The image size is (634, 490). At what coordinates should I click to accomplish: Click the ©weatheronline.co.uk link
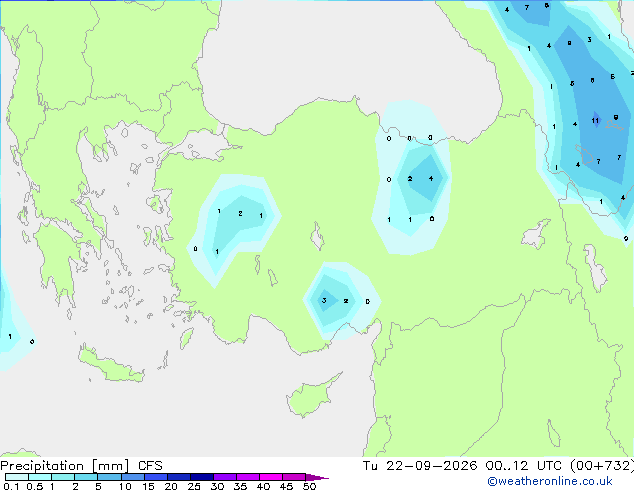coord(549,481)
